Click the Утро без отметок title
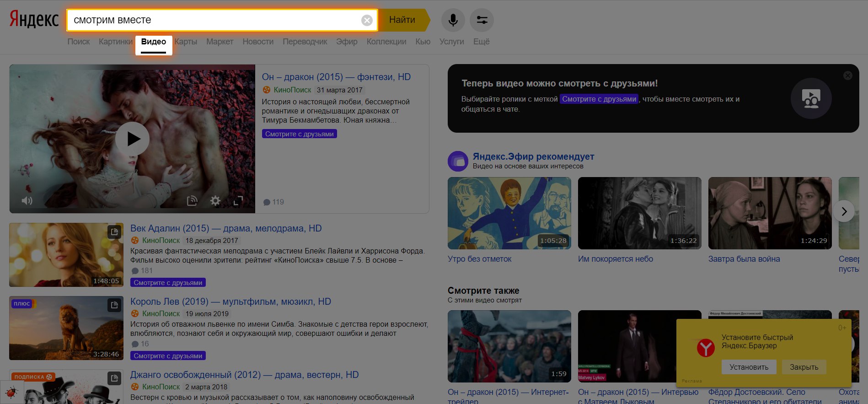The height and width of the screenshot is (404, 868). click(480, 259)
